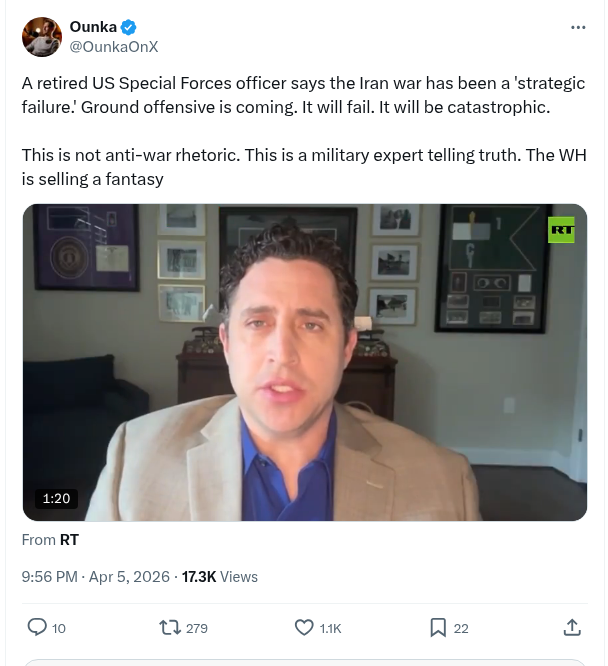Click the share upload icon

[572, 627]
